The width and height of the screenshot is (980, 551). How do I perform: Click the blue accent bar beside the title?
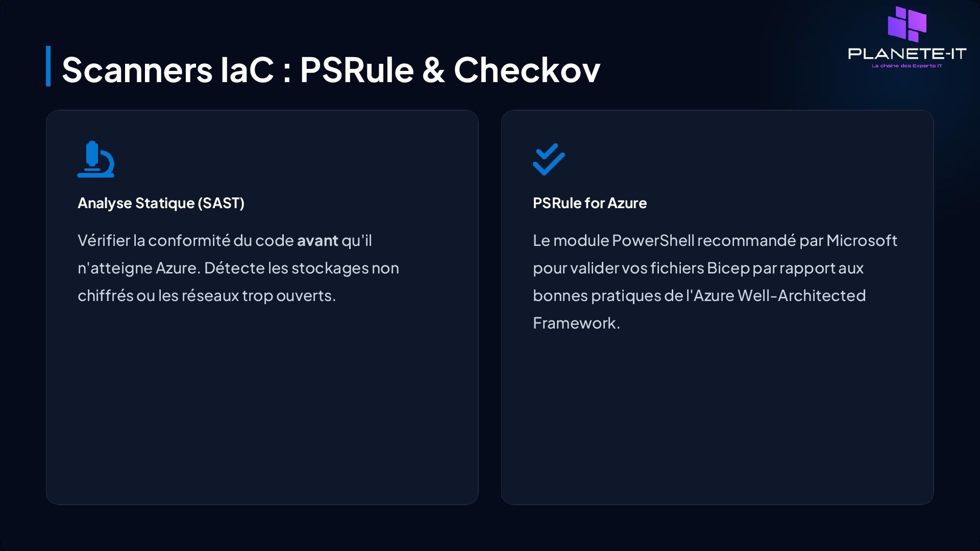(48, 66)
